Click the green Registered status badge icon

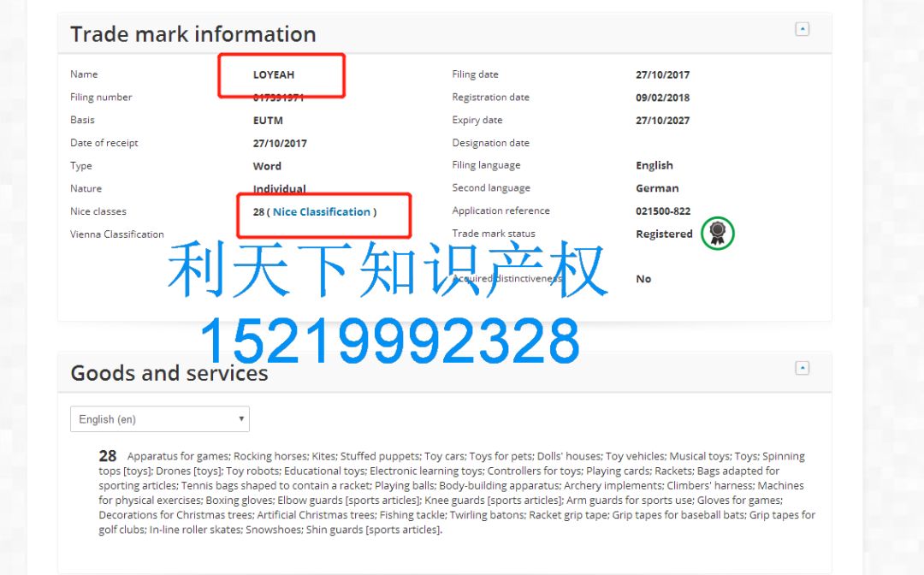pyautogui.click(x=717, y=234)
